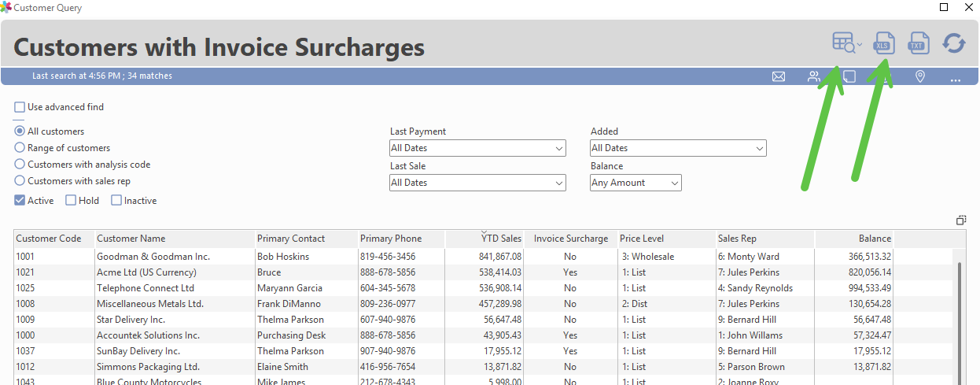This screenshot has width=980, height=385.
Task: Click price level 2: Dist cell
Action: pyautogui.click(x=667, y=304)
